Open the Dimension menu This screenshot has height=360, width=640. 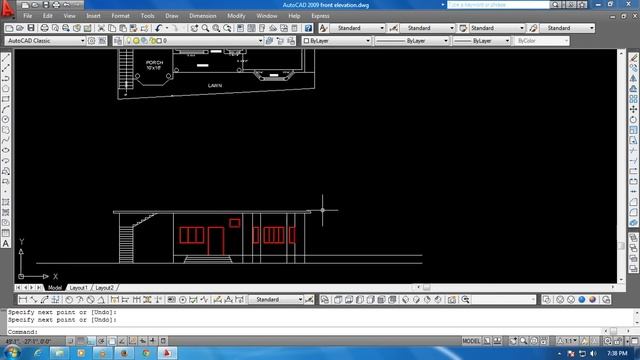[x=203, y=16]
